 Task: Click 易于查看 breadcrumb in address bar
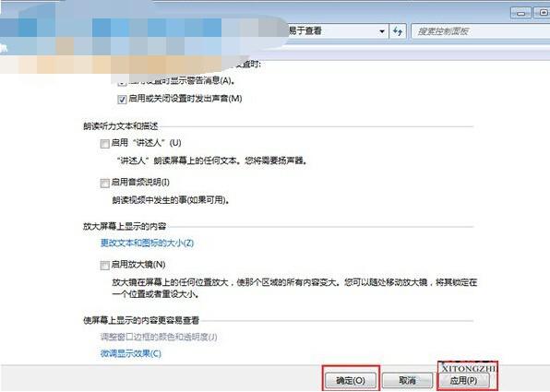pos(305,30)
